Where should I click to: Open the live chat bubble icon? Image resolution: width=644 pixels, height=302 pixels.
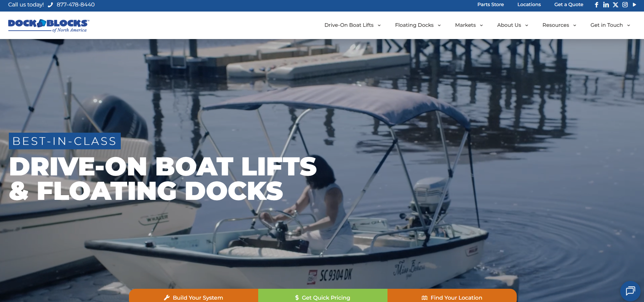pos(630,291)
